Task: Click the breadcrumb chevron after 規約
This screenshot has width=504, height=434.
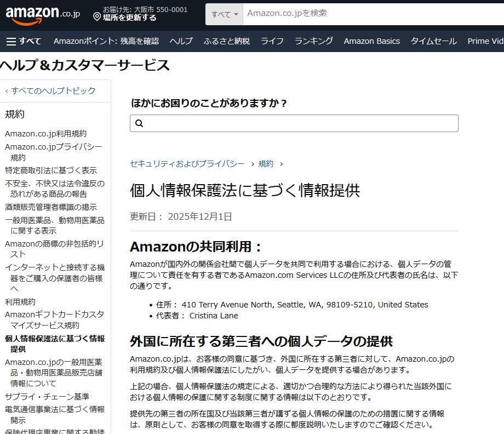Action: (280, 164)
